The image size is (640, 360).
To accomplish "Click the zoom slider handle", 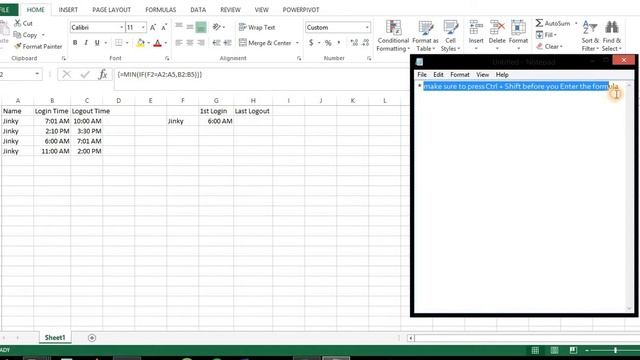I will click(x=615, y=350).
